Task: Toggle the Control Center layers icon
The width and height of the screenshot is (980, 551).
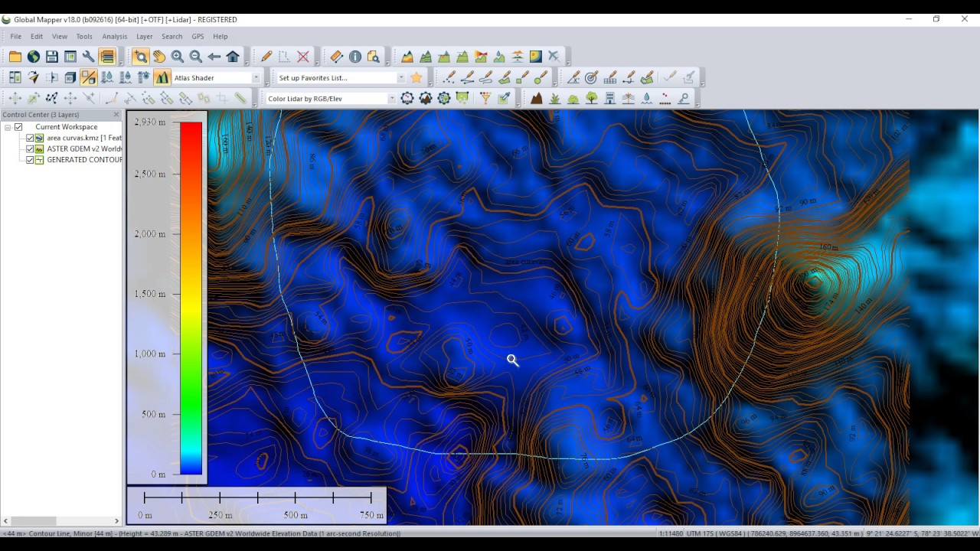Action: point(107,57)
